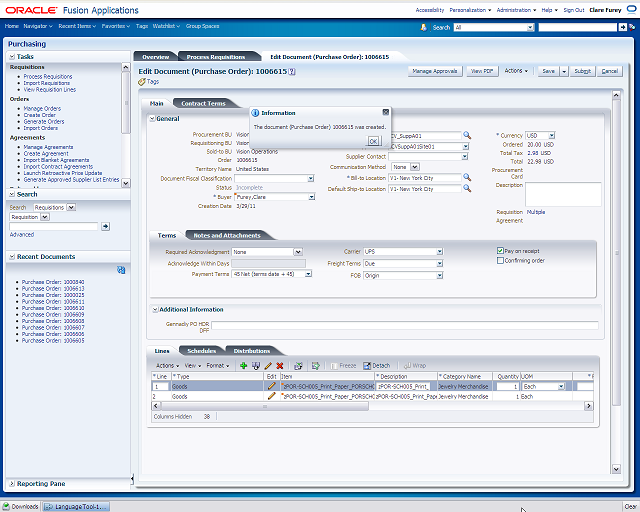
Task: Click the Downloads icon in the bottom bar
Action: 6,506
